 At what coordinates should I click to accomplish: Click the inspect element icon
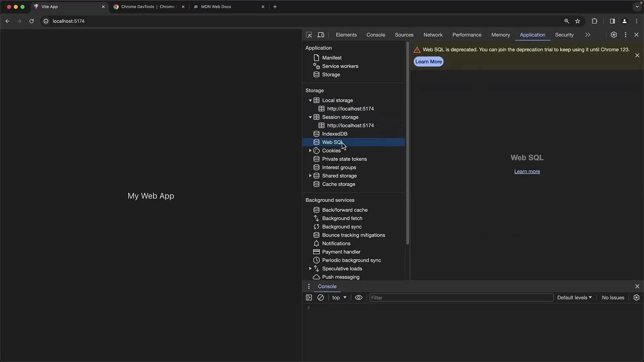coord(309,35)
